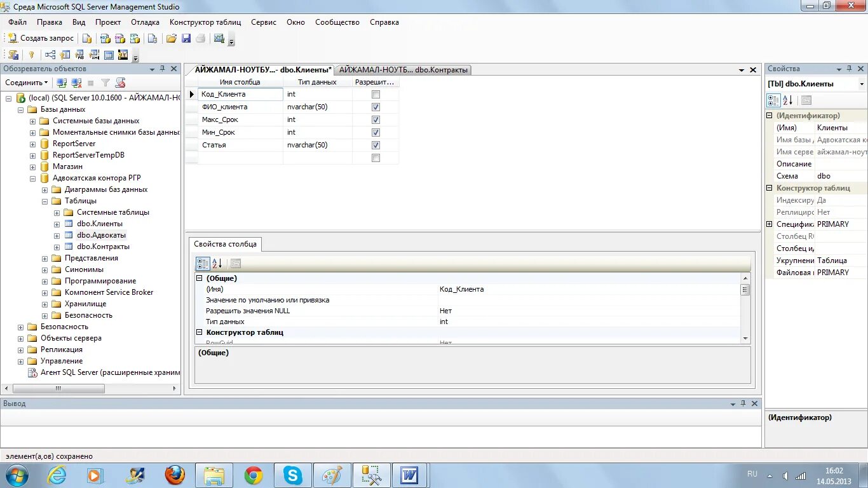Select Агент SQL Server node
Viewport: 868px width, 488px height.
110,372
